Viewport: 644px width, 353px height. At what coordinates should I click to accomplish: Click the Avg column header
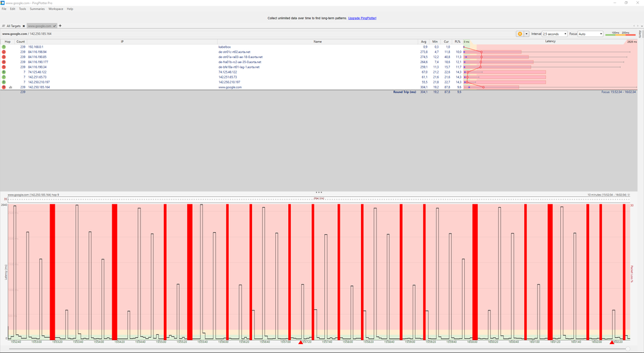(424, 41)
